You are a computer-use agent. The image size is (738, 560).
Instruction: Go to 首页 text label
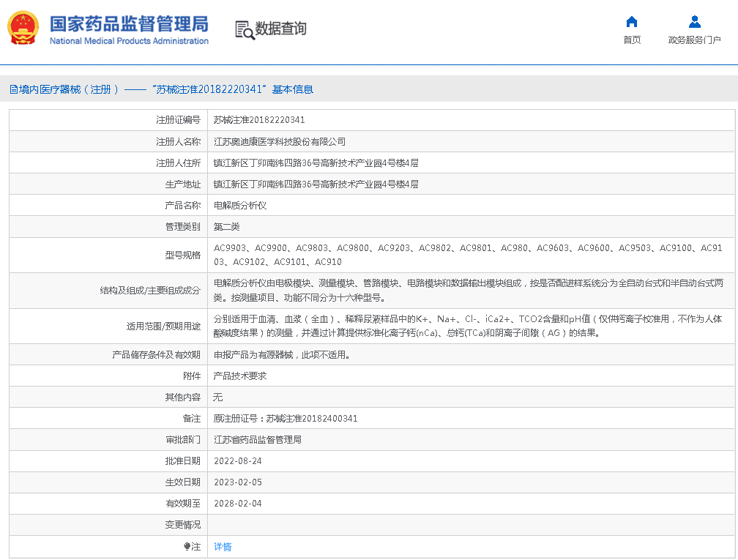point(632,40)
